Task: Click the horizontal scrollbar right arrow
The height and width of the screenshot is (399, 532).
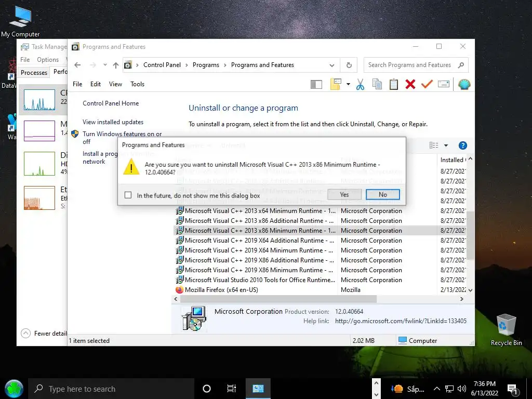Action: [461, 299]
